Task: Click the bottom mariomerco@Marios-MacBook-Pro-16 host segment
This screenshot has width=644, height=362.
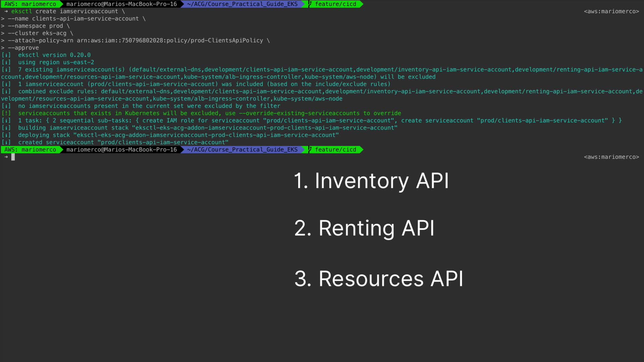Action: coord(121,149)
